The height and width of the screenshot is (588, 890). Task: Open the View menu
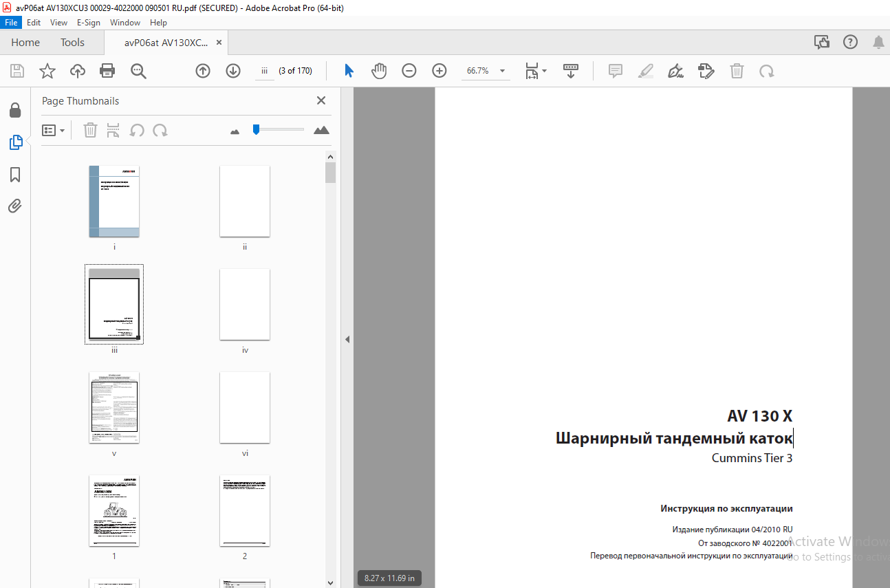[x=59, y=23]
